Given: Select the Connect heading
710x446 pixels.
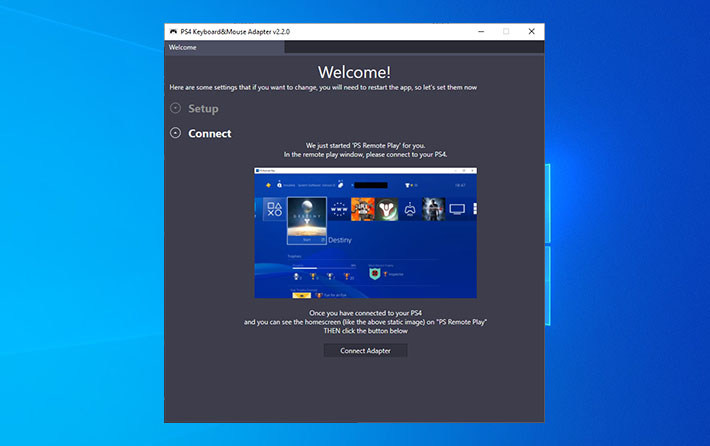Looking at the screenshot, I should (210, 134).
